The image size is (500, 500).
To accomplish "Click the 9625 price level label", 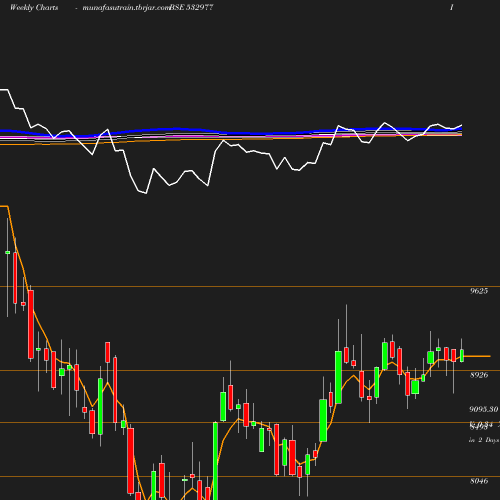I will [479, 291].
